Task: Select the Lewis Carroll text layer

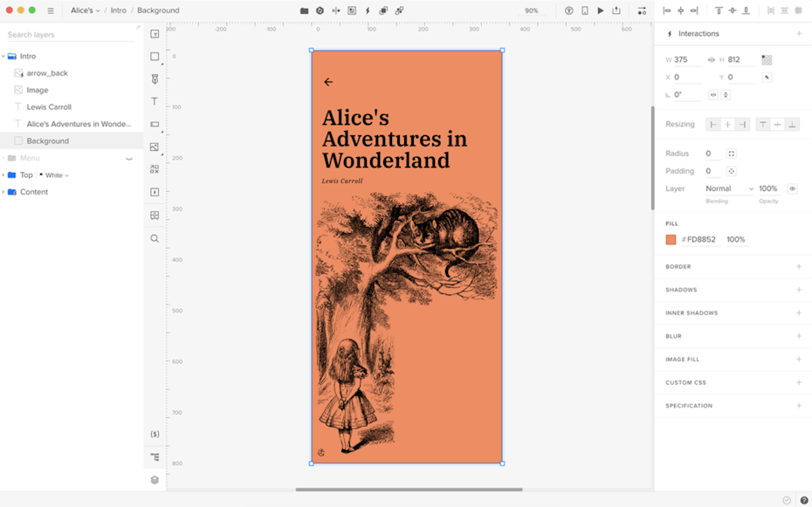Action: click(x=49, y=107)
